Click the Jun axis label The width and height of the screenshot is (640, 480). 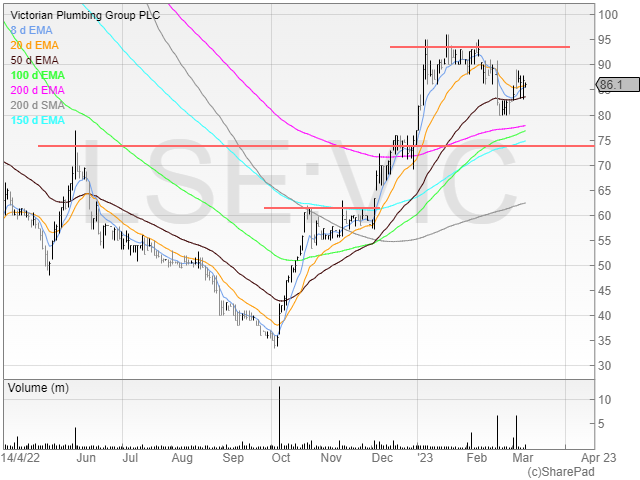pyautogui.click(x=86, y=458)
